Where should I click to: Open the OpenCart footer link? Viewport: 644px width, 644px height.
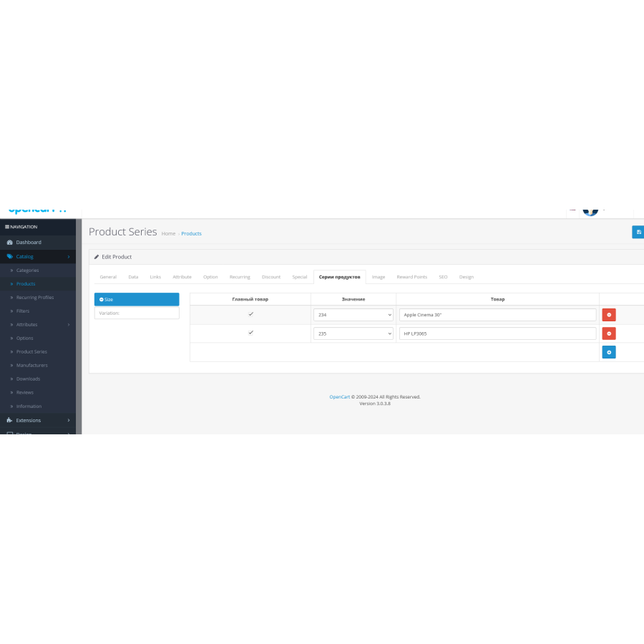[340, 396]
